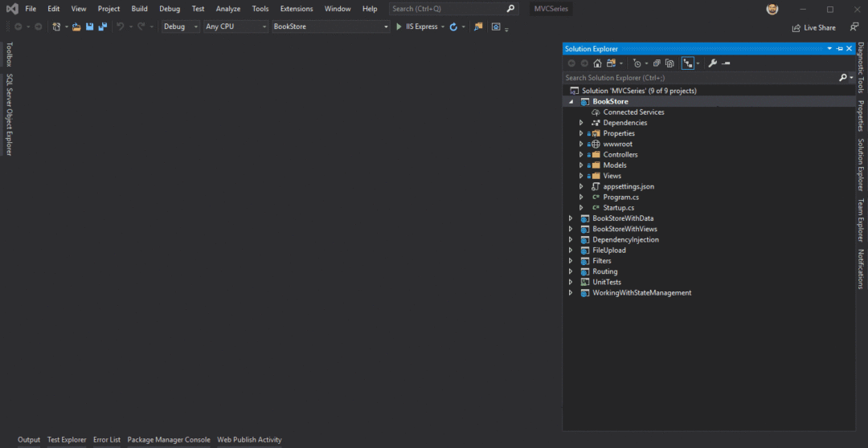Toggle auto-hide pin on Solution Explorer
868x448 pixels.
point(840,49)
